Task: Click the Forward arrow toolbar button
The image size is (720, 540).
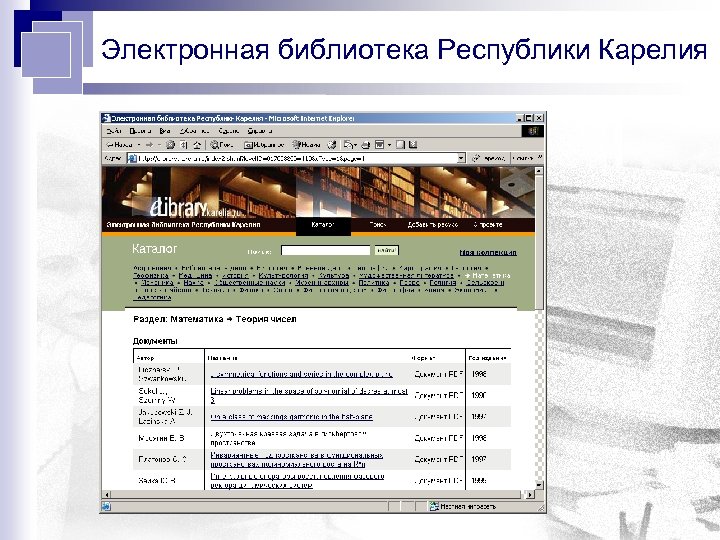Action: [149, 145]
